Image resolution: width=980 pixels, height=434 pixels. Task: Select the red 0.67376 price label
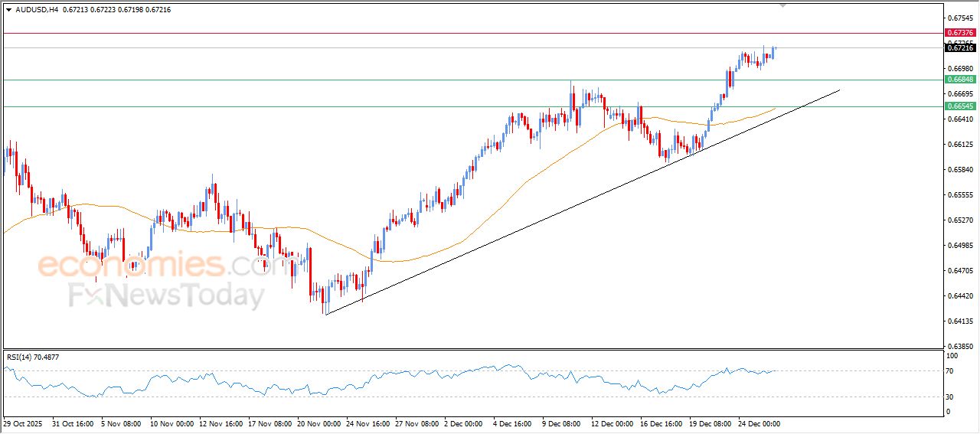coord(960,33)
